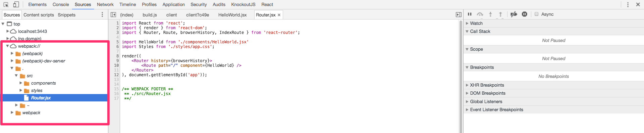Step into next function call
This screenshot has height=133, width=644.
490,14
